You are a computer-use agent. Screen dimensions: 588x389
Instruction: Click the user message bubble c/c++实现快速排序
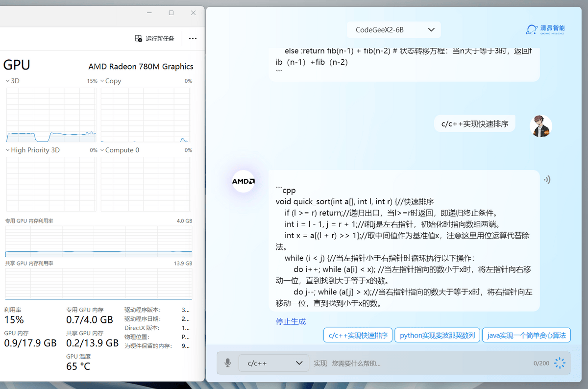pyautogui.click(x=474, y=124)
